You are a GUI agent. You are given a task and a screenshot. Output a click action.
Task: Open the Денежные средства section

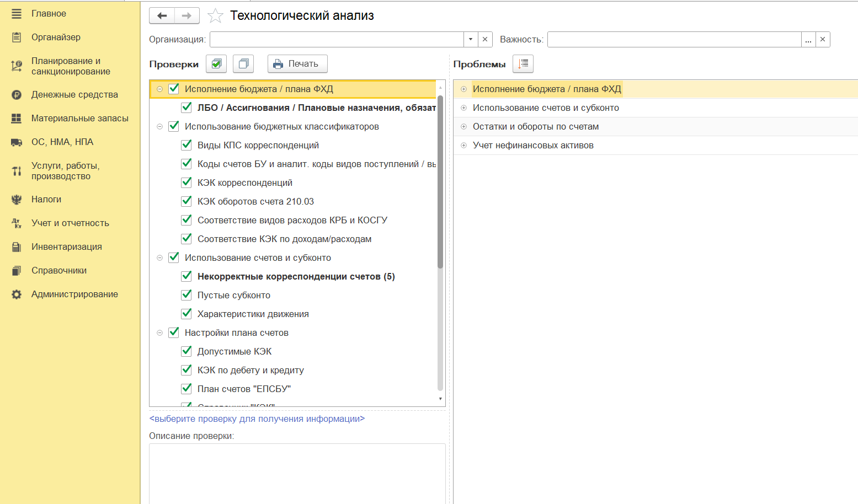pyautogui.click(x=74, y=95)
